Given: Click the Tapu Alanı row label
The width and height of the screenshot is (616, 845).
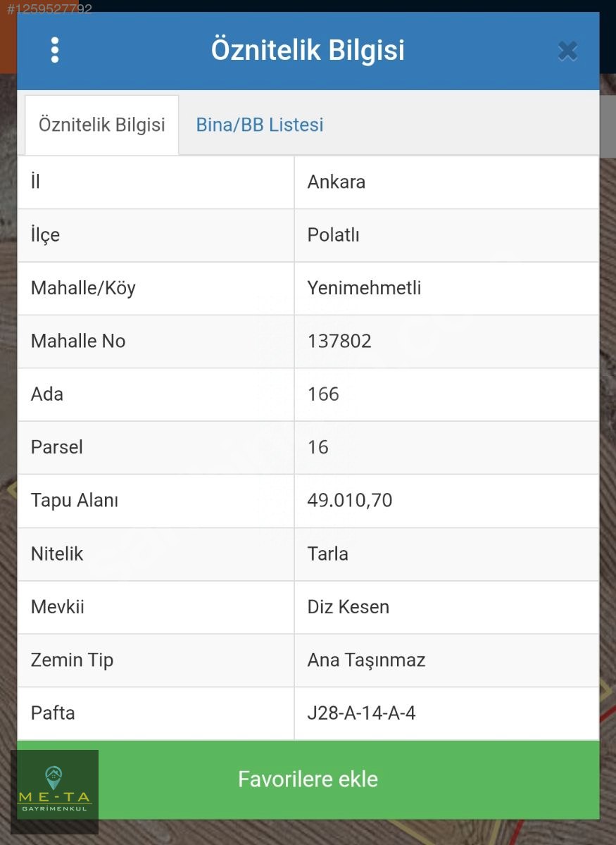Looking at the screenshot, I should [75, 501].
